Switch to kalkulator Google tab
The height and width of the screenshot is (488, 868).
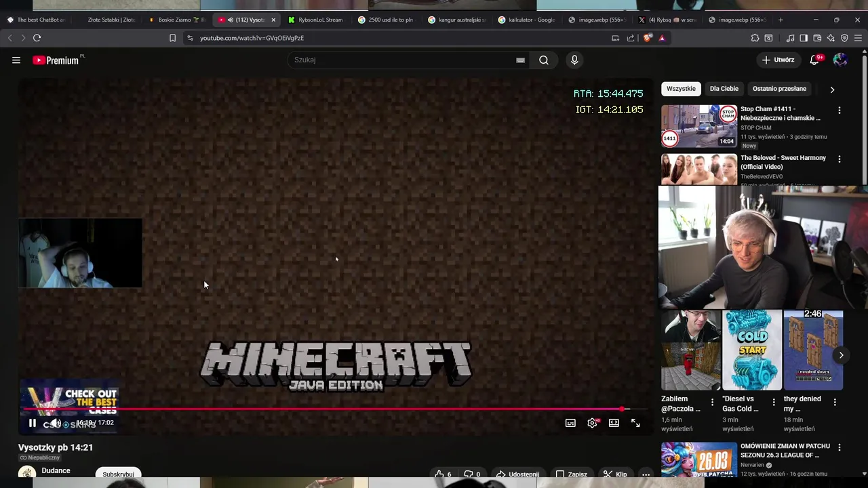pos(526,20)
